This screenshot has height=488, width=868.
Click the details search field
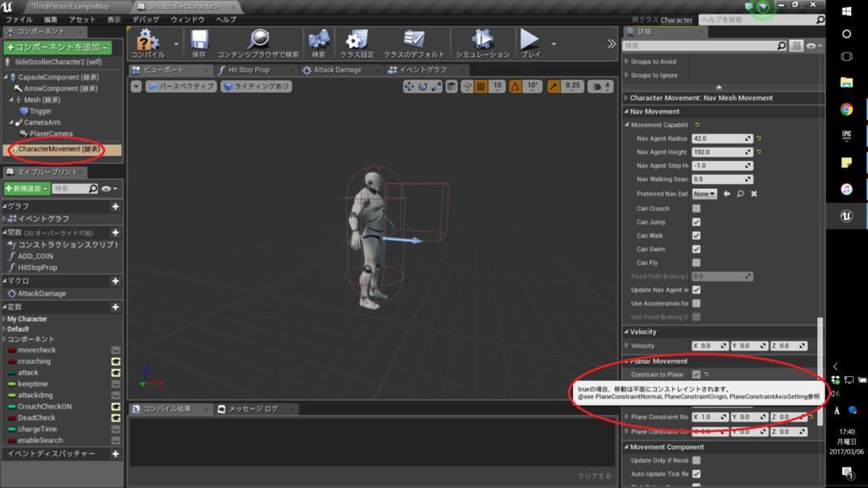pyautogui.click(x=704, y=46)
